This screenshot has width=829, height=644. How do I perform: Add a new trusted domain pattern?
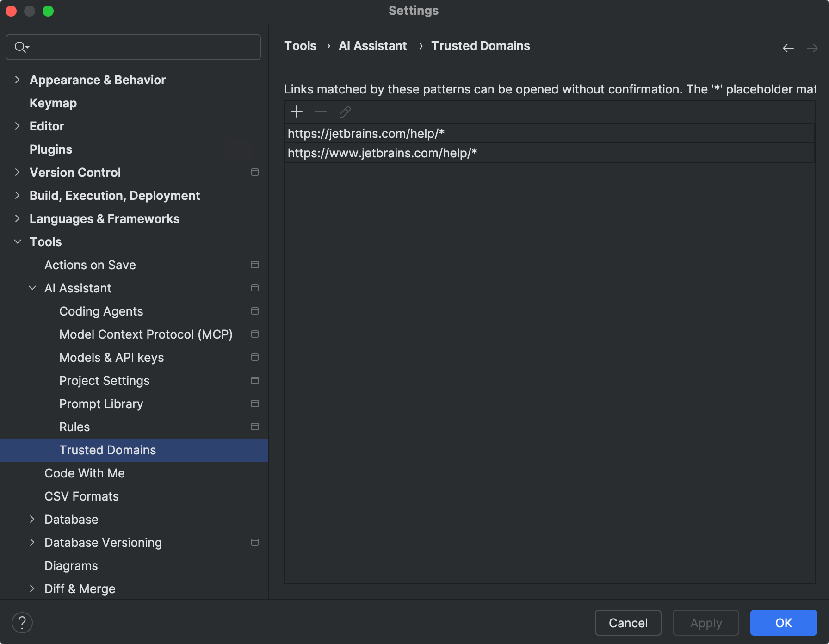point(297,111)
